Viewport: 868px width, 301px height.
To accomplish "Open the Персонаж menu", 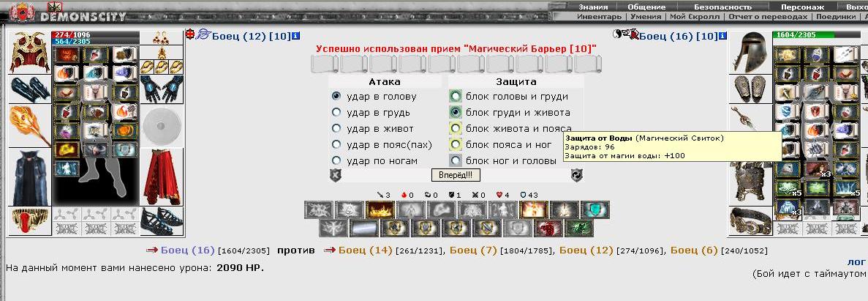I will 802,7.
